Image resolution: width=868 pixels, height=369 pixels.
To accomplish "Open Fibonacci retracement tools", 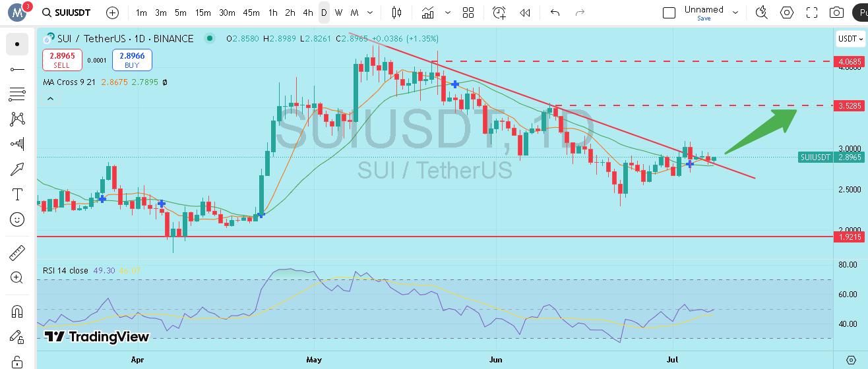I will tap(17, 94).
